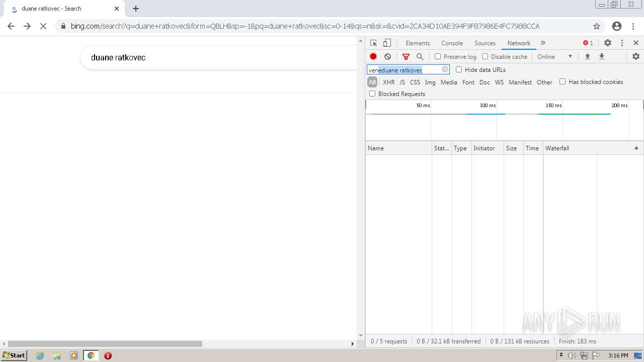Viewport: 644px width, 362px height.
Task: Launch Internet Explorer from taskbar
Action: 40,355
